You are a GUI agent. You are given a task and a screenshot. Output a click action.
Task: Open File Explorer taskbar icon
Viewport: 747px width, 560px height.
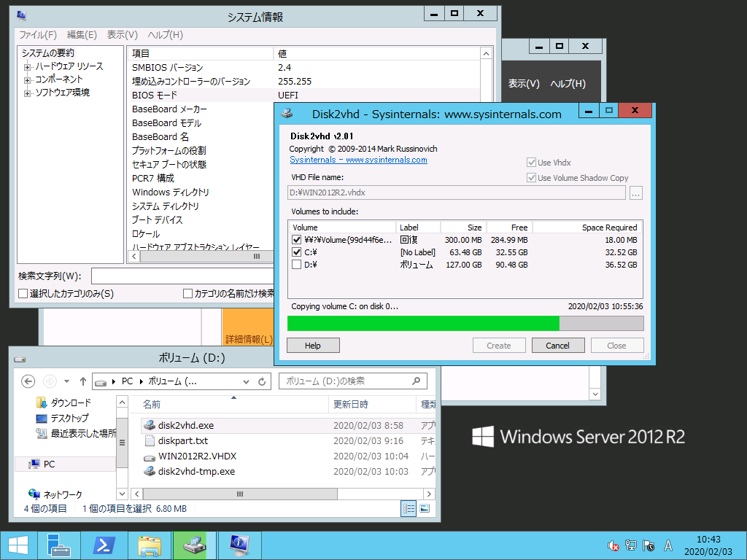(150, 545)
